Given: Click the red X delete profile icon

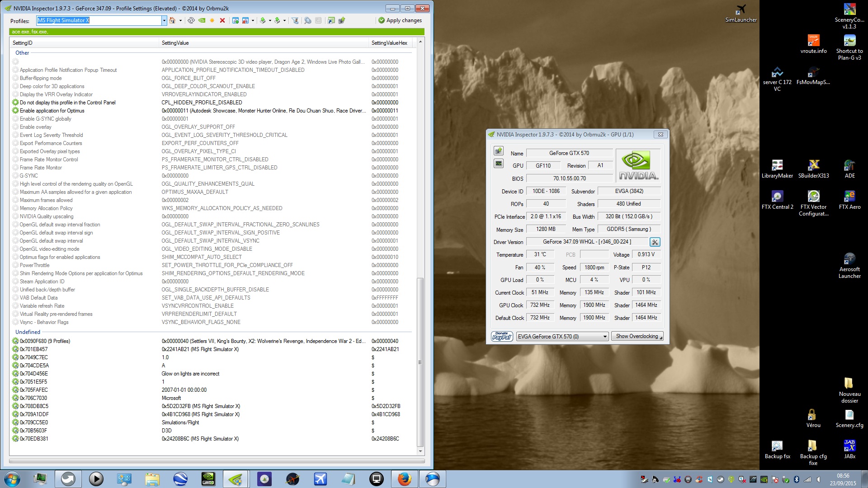Looking at the screenshot, I should click(x=222, y=20).
